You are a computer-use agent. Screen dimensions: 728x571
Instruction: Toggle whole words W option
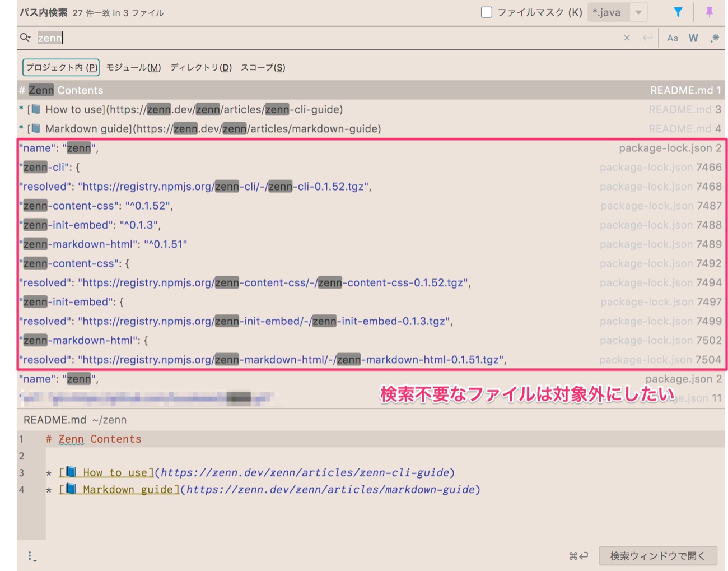(693, 38)
